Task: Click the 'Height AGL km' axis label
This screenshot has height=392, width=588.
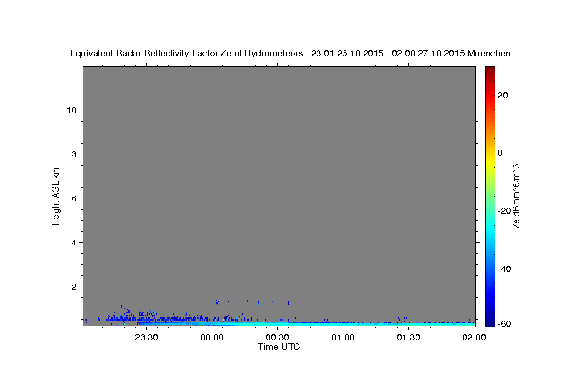Action: (56, 196)
